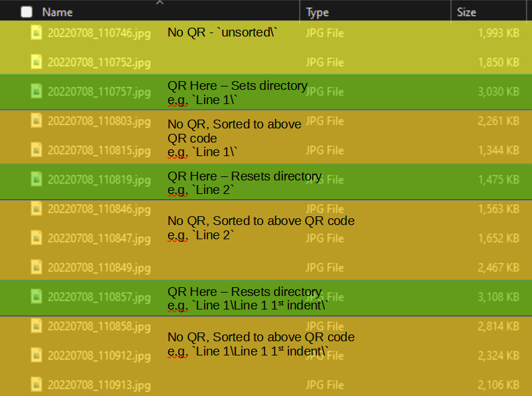
Task: Click the JPG icon for 20220708_110846.jpg
Action: click(36, 209)
